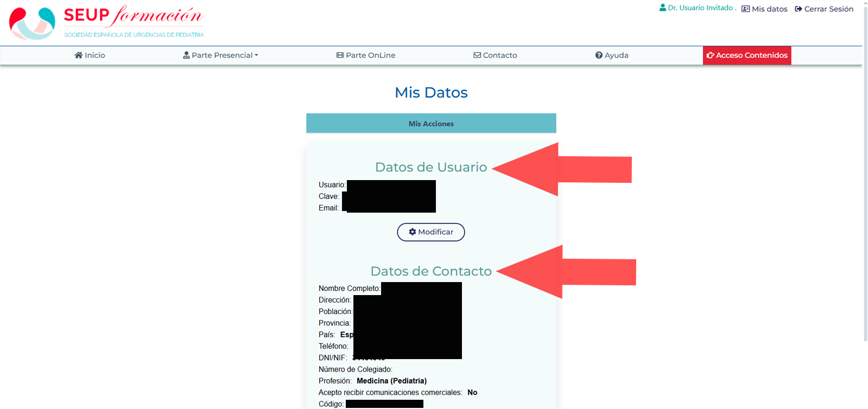This screenshot has width=868, height=409.
Task: Go to the Contacto menu item
Action: click(x=499, y=55)
